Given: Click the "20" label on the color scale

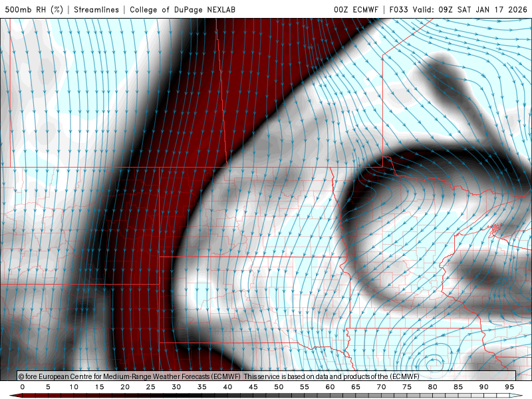Looking at the screenshot, I should pyautogui.click(x=125, y=387).
